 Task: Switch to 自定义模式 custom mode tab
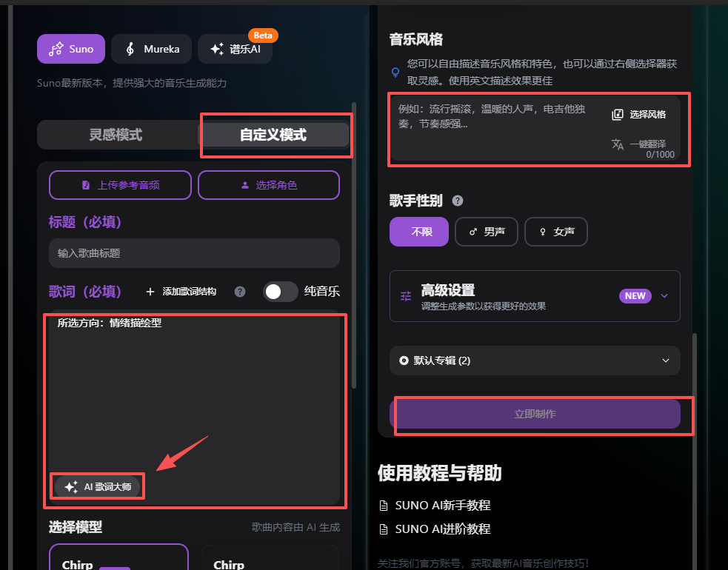pyautogui.click(x=275, y=135)
